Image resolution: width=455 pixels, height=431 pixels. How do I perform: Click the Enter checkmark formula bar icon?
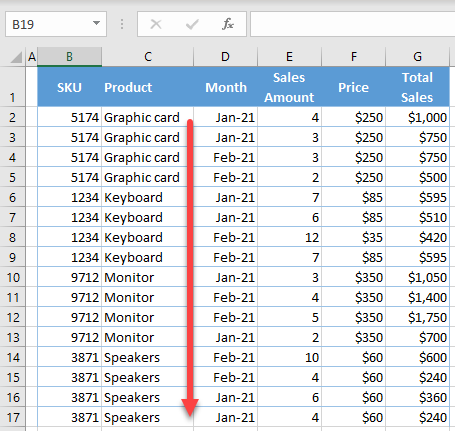pos(192,24)
